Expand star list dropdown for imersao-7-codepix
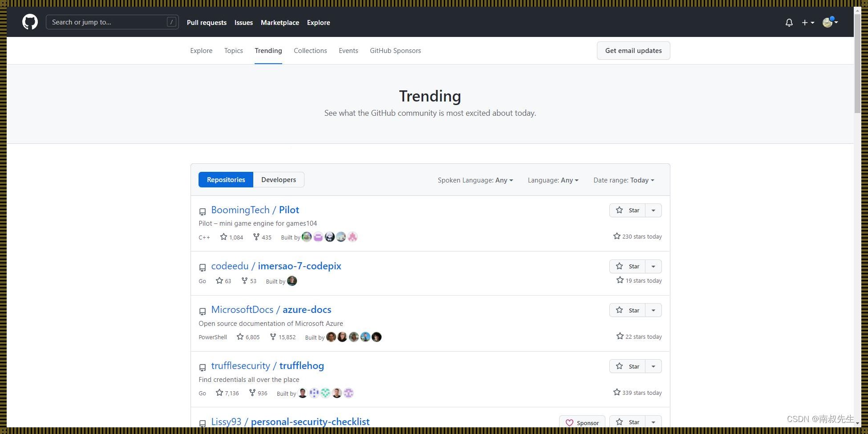 (x=653, y=267)
